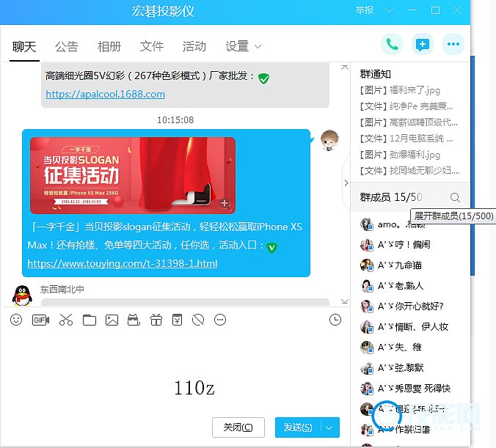496x448 pixels.
Task: Click the sender's cartoon avatar
Action: pos(329,140)
